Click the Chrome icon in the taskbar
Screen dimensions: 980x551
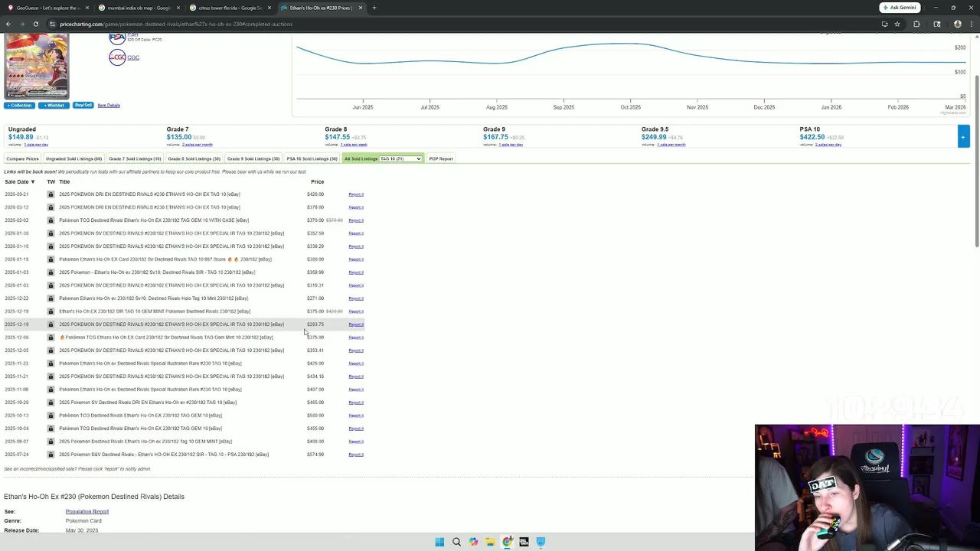coord(507,542)
